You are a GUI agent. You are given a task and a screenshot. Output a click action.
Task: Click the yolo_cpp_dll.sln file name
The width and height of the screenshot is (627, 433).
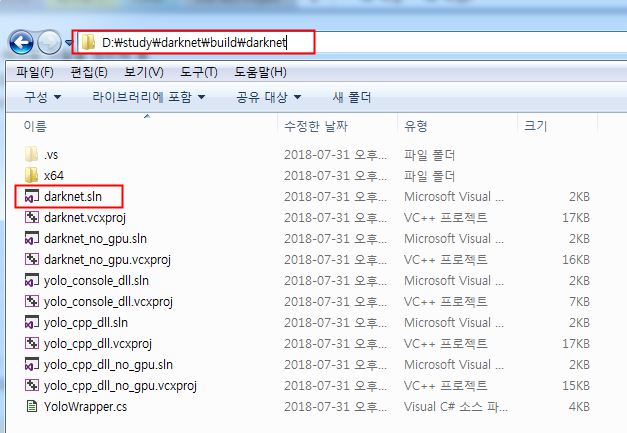(x=86, y=323)
